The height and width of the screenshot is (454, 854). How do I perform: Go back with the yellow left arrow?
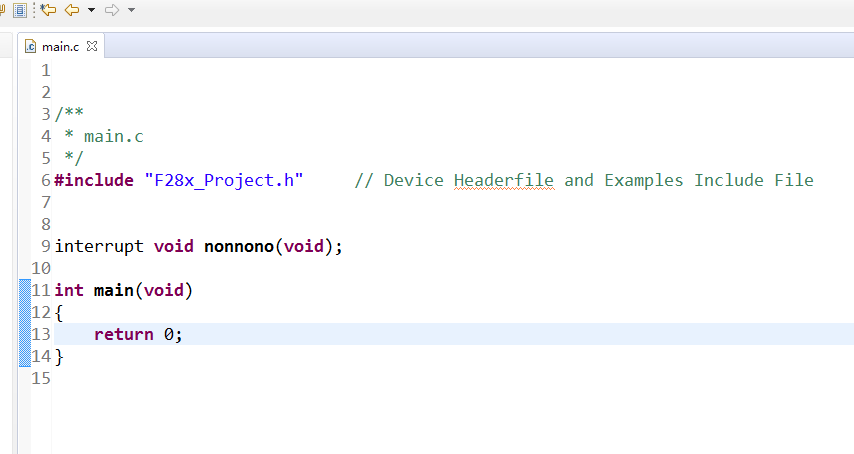[x=72, y=10]
